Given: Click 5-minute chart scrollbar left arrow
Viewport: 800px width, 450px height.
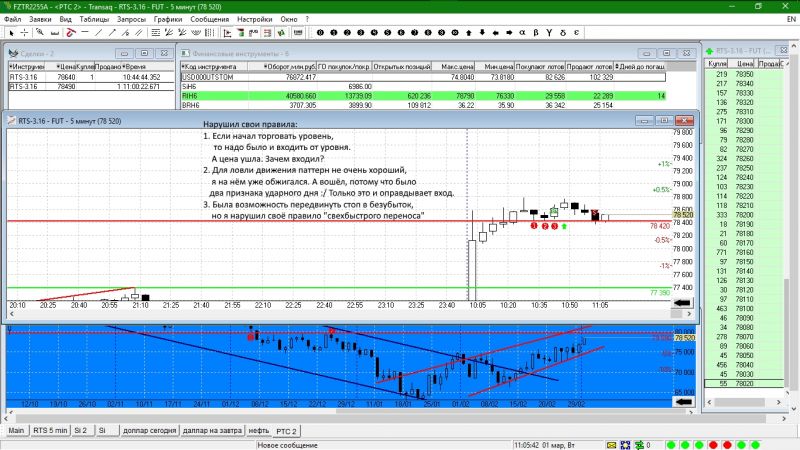Looking at the screenshot, I should 10,314.
